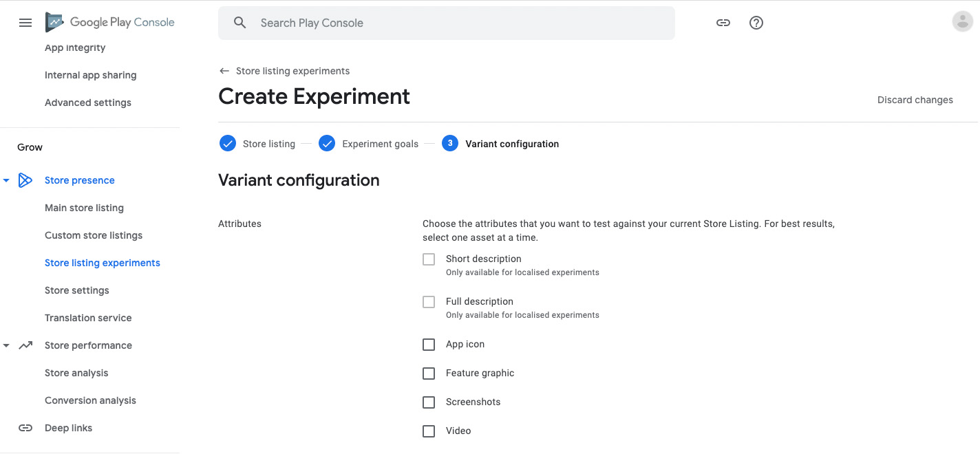Screen dimensions: 980x454
Task: Click the Deep links chain icon
Action: coord(25,428)
